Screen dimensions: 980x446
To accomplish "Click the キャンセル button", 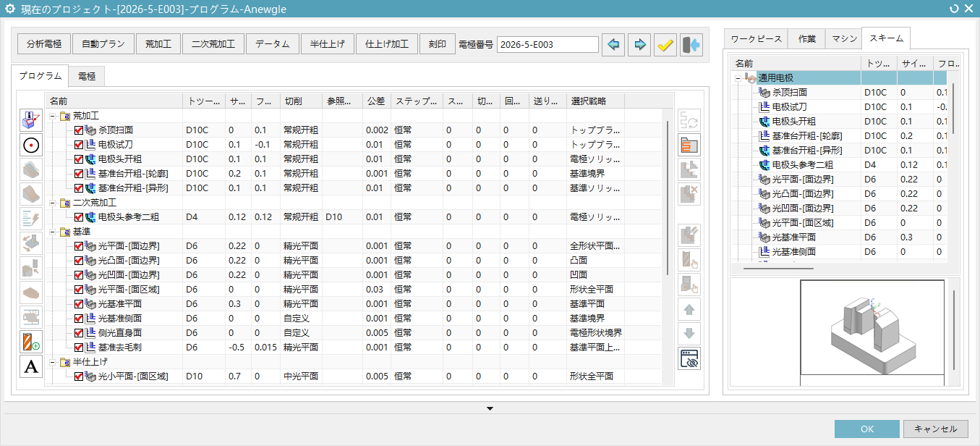I will (x=935, y=429).
